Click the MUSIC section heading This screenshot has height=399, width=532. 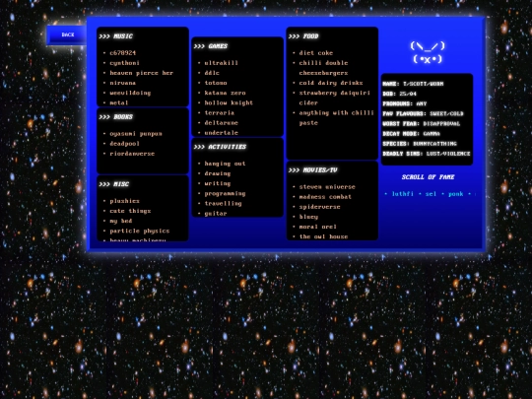[x=115, y=36]
